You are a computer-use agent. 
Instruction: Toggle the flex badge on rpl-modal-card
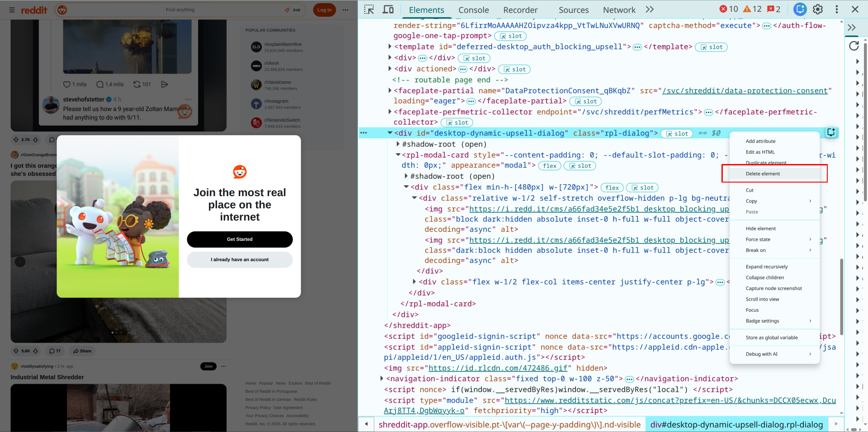(x=550, y=166)
